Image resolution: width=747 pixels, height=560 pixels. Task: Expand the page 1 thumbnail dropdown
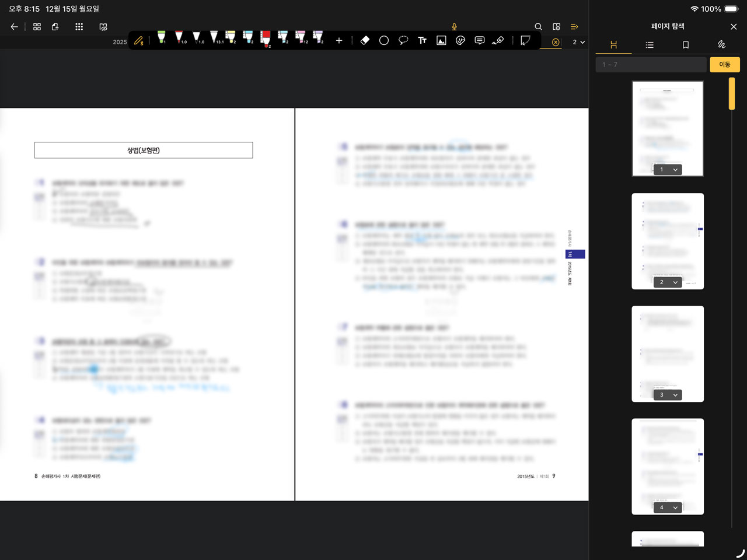point(675,170)
